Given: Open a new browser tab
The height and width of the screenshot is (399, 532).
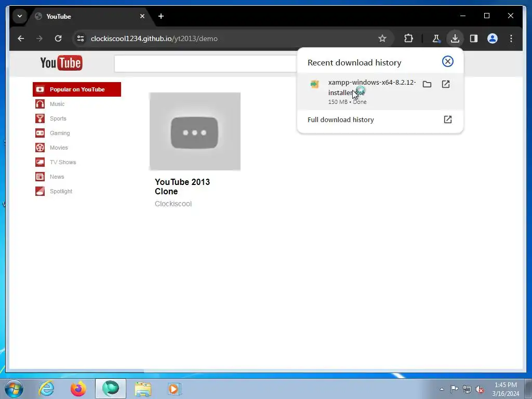Looking at the screenshot, I should 161,16.
